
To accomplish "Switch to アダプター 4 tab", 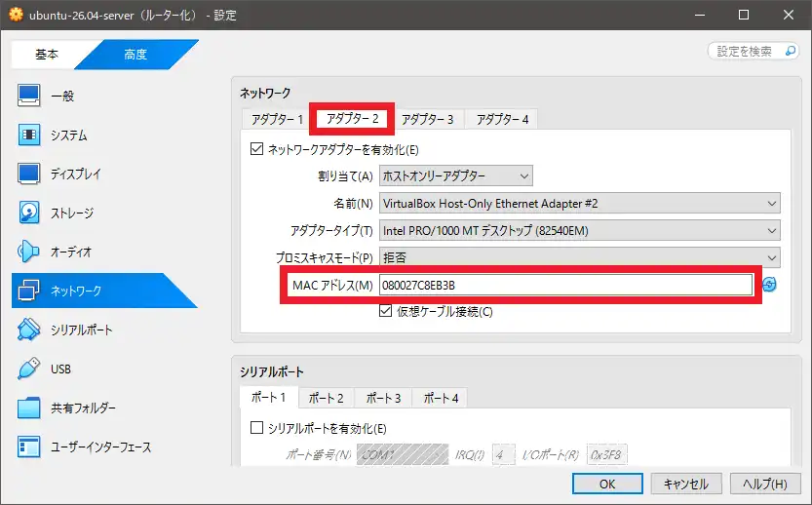I will (x=502, y=120).
